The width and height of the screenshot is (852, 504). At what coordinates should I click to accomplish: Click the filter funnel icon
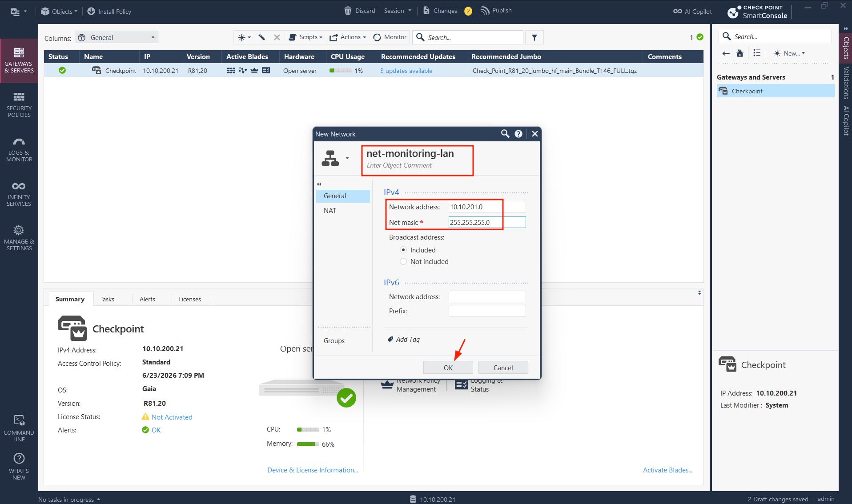(x=535, y=37)
